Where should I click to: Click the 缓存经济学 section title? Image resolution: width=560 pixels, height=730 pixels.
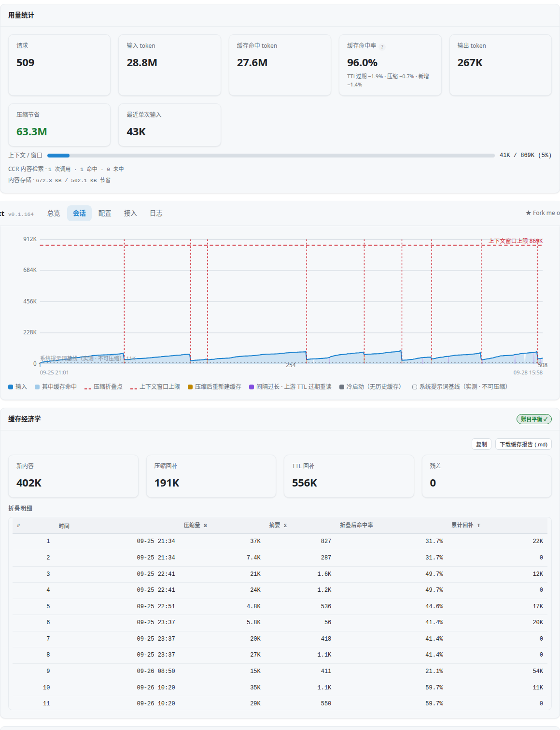pos(25,419)
